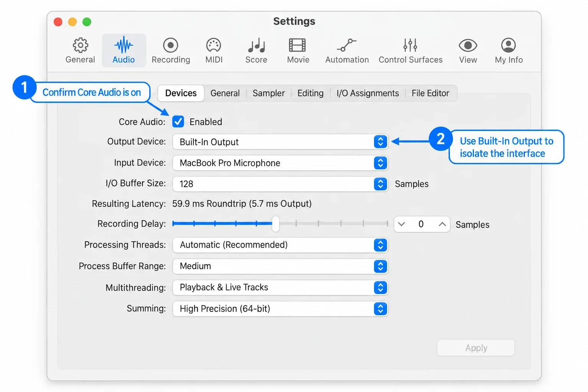Open the Output Device dropdown
588x392 pixels.
click(280, 142)
